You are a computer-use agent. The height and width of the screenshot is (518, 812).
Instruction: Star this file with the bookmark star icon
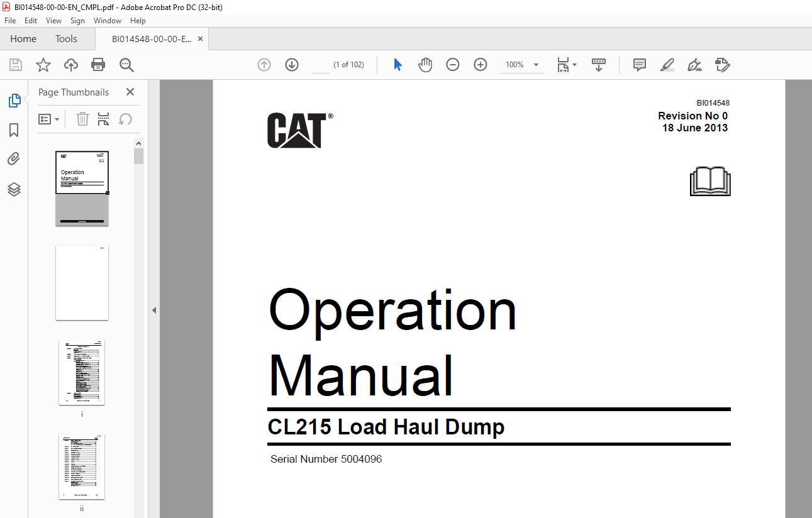click(43, 65)
